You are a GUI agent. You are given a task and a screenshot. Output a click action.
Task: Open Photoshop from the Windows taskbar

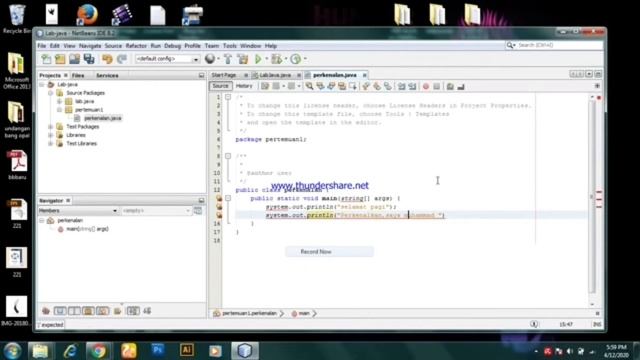[x=158, y=350]
